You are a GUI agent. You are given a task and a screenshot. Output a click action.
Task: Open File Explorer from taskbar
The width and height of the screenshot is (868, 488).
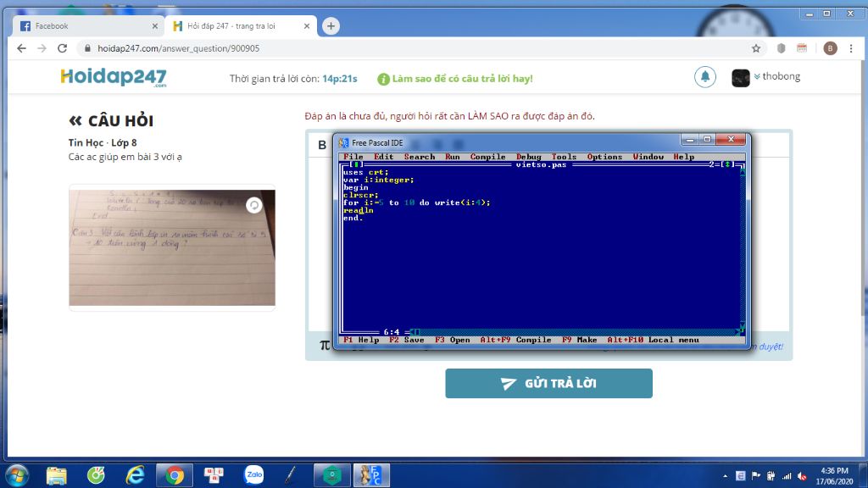point(56,475)
